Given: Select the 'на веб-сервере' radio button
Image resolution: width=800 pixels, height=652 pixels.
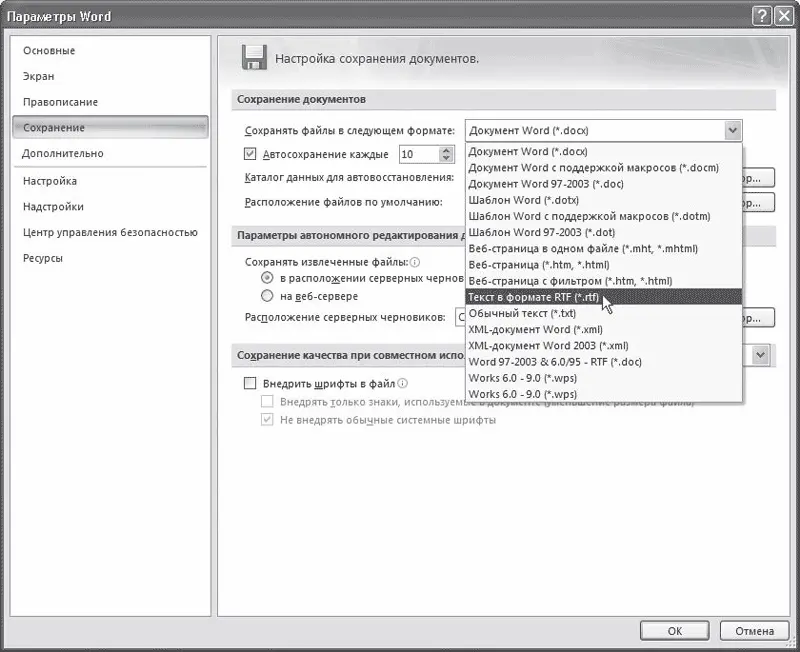Looking at the screenshot, I should pos(267,296).
